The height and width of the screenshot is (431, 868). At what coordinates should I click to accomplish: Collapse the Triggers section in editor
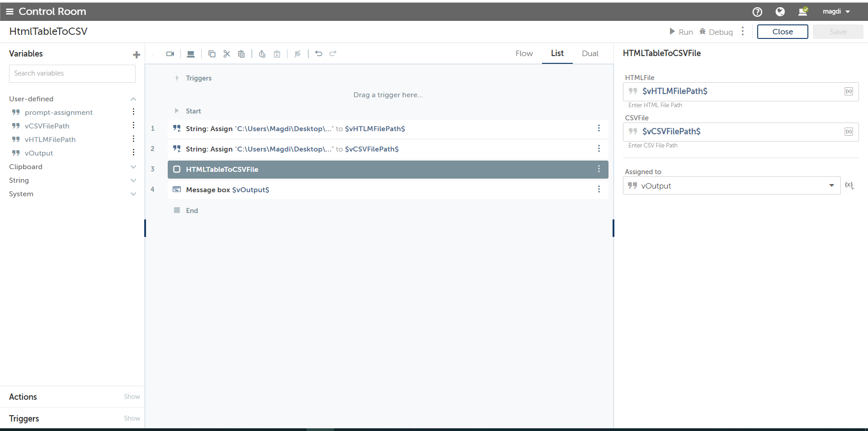pos(177,78)
